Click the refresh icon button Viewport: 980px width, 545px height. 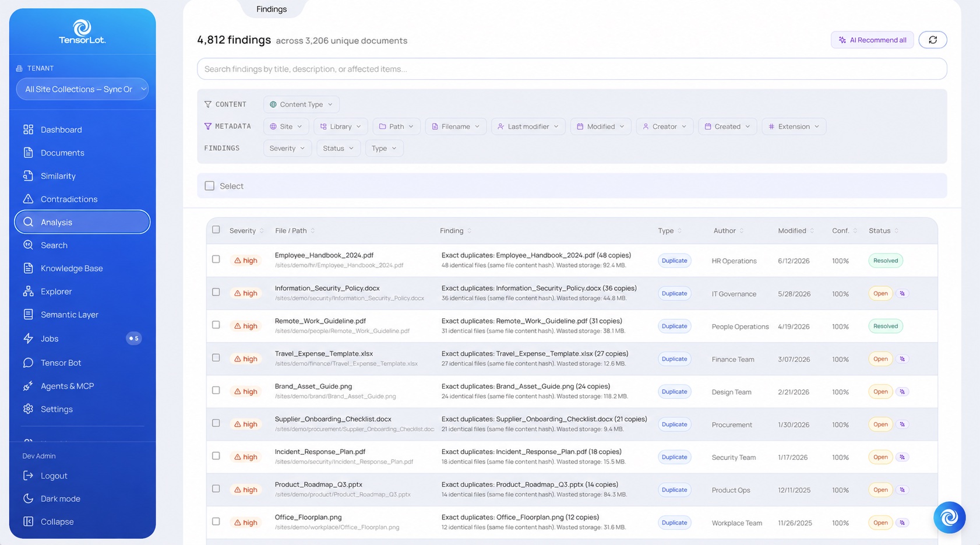coord(932,40)
